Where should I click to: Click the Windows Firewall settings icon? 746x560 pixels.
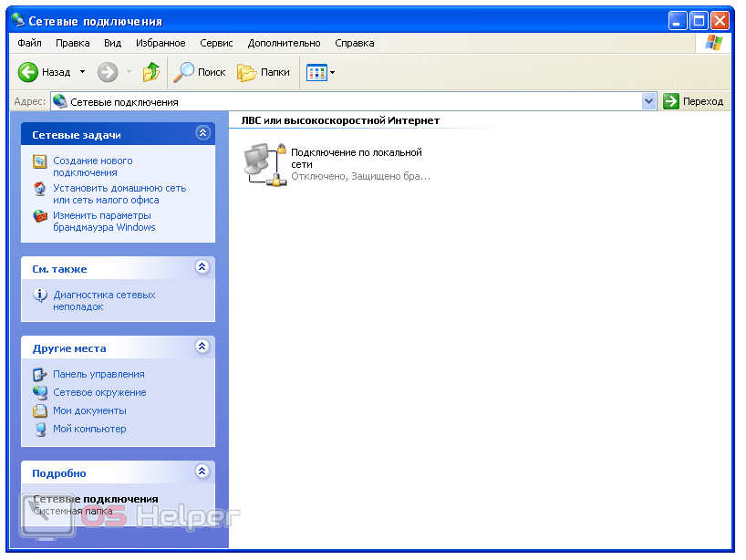coord(40,216)
